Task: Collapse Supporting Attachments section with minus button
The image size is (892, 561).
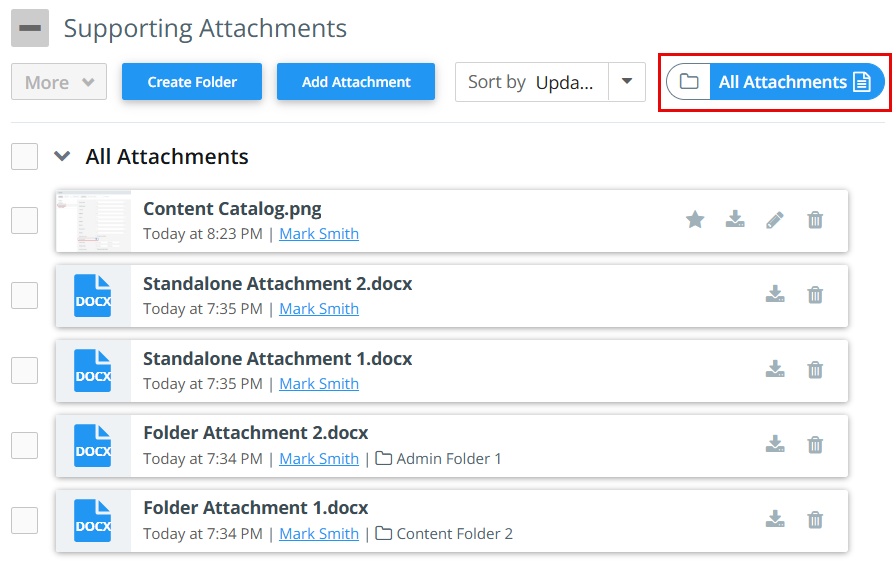Action: coord(30,28)
